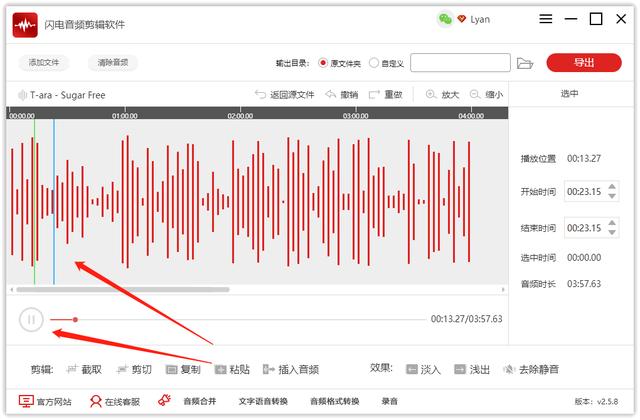Redo with the 重做 button

(385, 95)
